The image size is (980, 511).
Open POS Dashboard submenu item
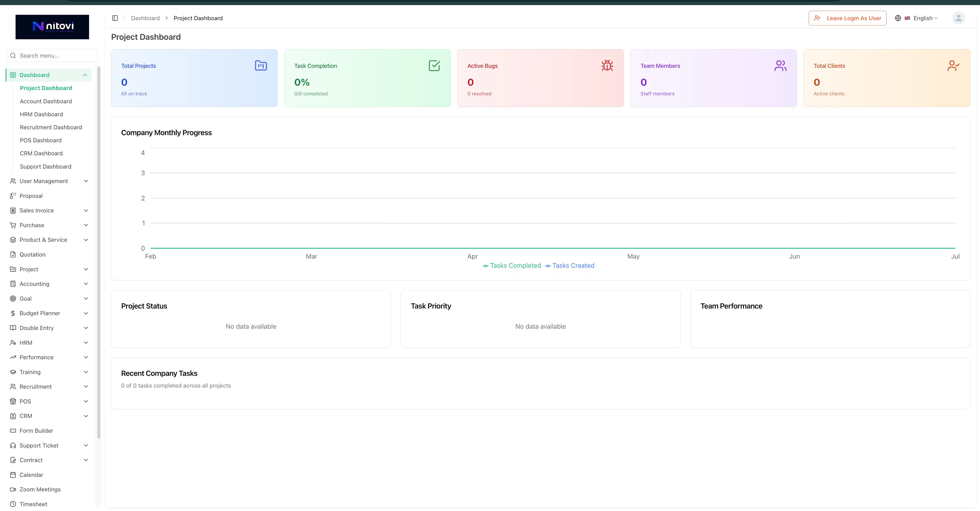click(40, 140)
